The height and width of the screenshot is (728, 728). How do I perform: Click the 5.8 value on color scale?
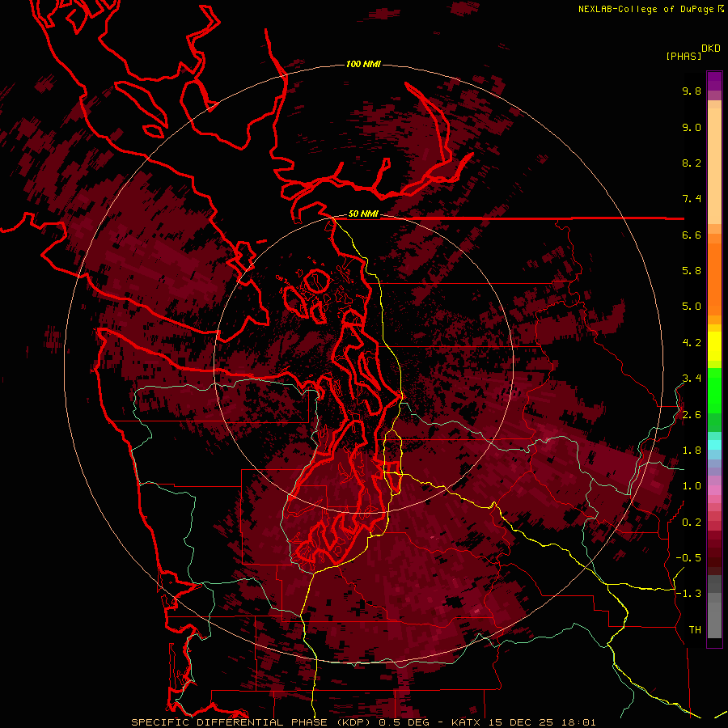click(x=692, y=271)
